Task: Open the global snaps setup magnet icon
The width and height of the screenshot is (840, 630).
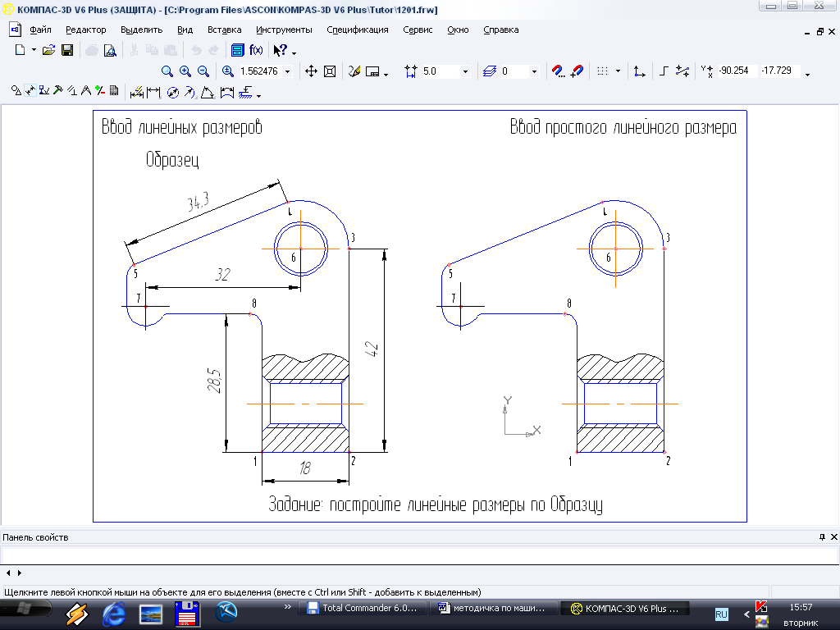Action: click(558, 71)
